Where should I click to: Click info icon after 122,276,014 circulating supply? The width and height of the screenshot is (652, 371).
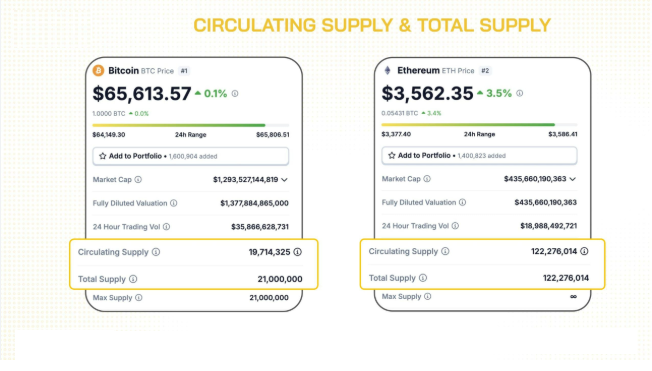[584, 251]
